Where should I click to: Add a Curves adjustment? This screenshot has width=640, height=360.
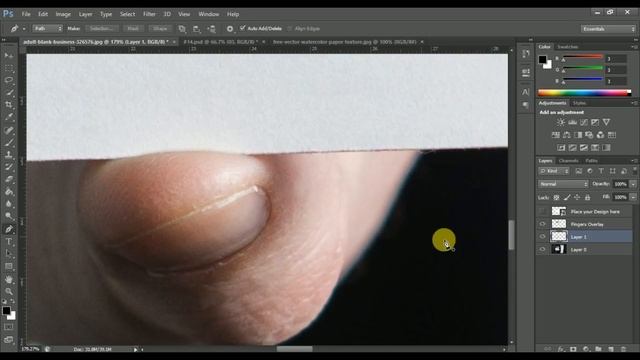tap(584, 122)
